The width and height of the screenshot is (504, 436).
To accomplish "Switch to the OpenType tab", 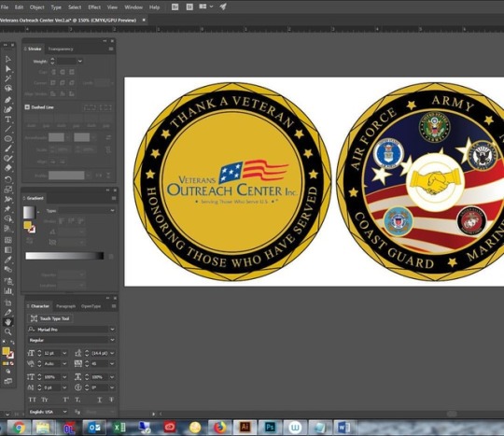I will click(x=91, y=306).
